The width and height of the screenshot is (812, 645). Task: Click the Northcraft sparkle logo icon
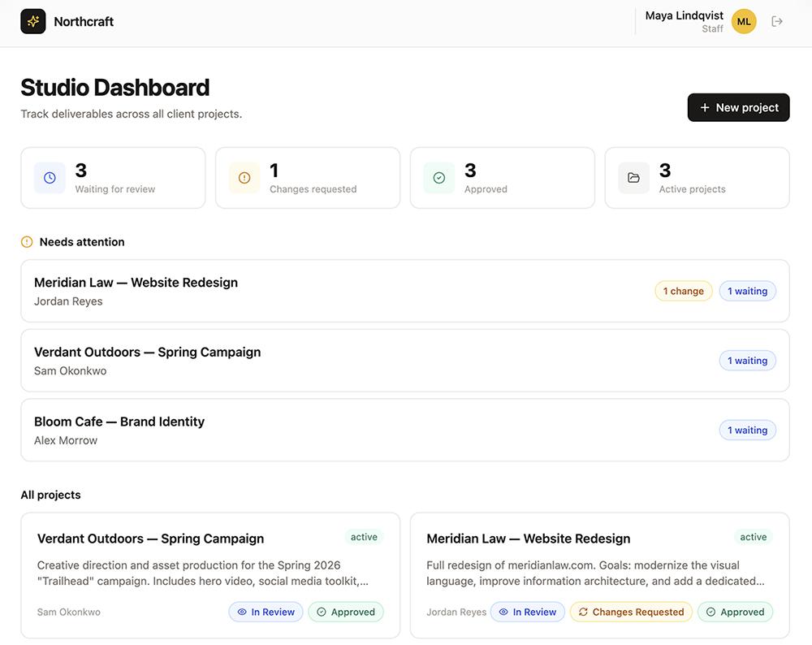tap(33, 21)
